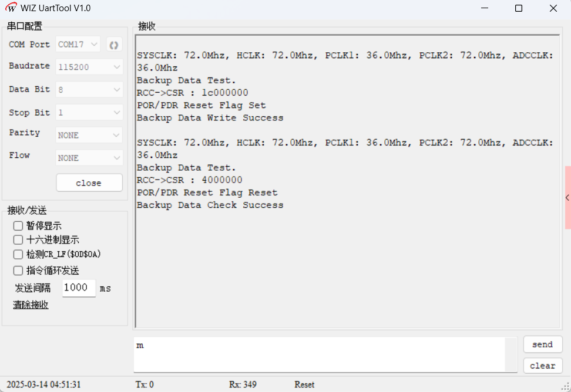Click the 发送间隔 interval input field
This screenshot has height=392, width=571.
pos(79,288)
